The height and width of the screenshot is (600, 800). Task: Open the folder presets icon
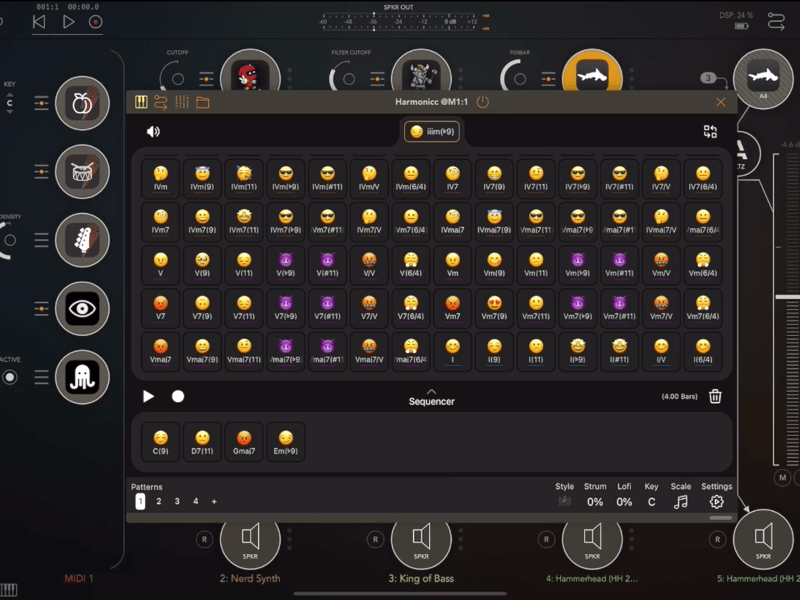[x=203, y=102]
